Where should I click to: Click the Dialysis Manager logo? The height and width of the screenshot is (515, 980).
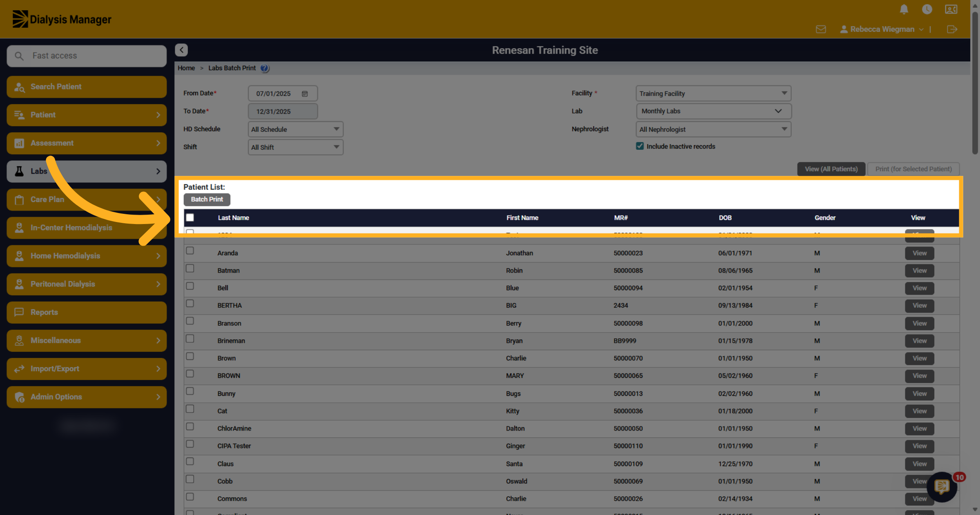62,19
